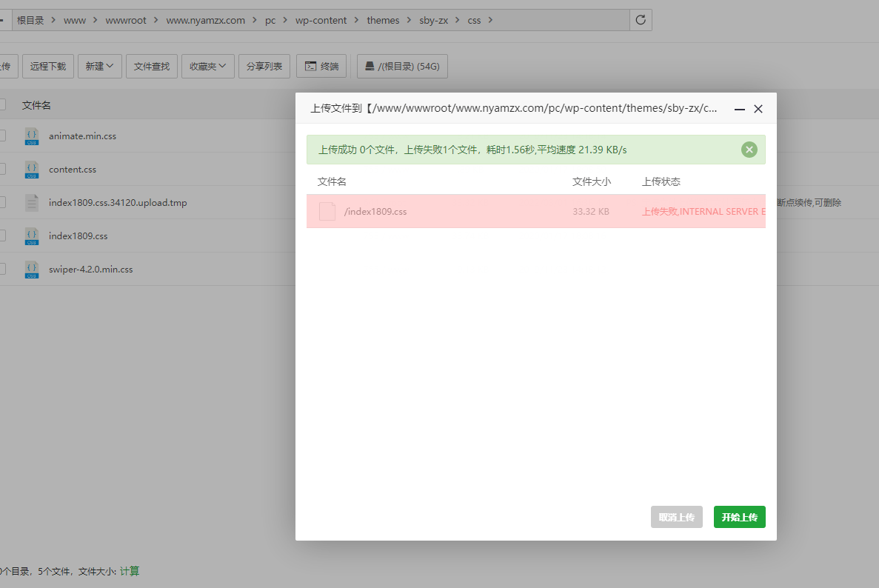The height and width of the screenshot is (588, 879).
Task: Click the swiper-4.2.0.min.css file icon
Action: click(x=32, y=269)
